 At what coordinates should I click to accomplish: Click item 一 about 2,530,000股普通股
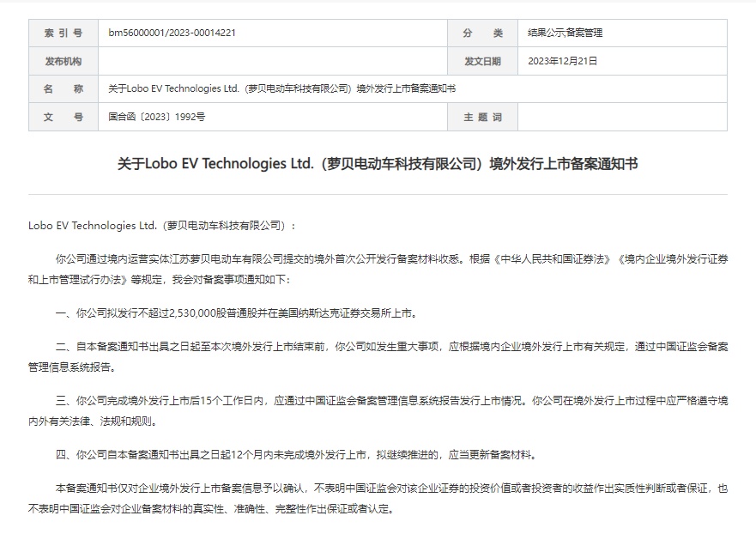coord(237,313)
